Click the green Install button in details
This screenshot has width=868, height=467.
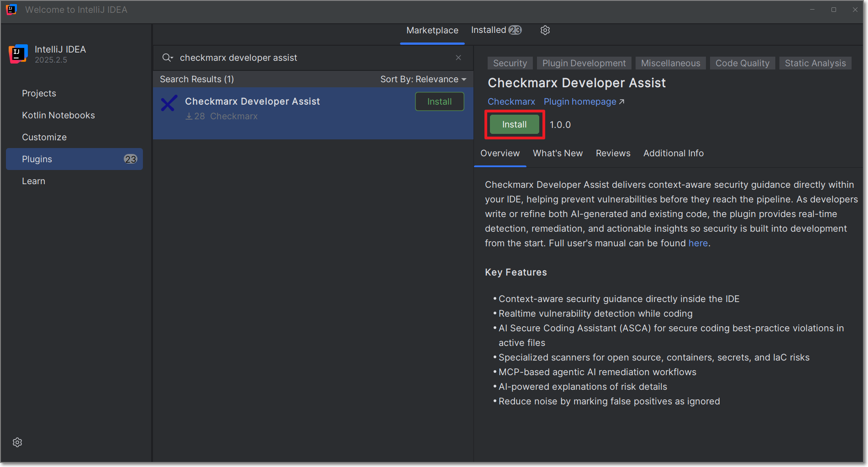514,124
